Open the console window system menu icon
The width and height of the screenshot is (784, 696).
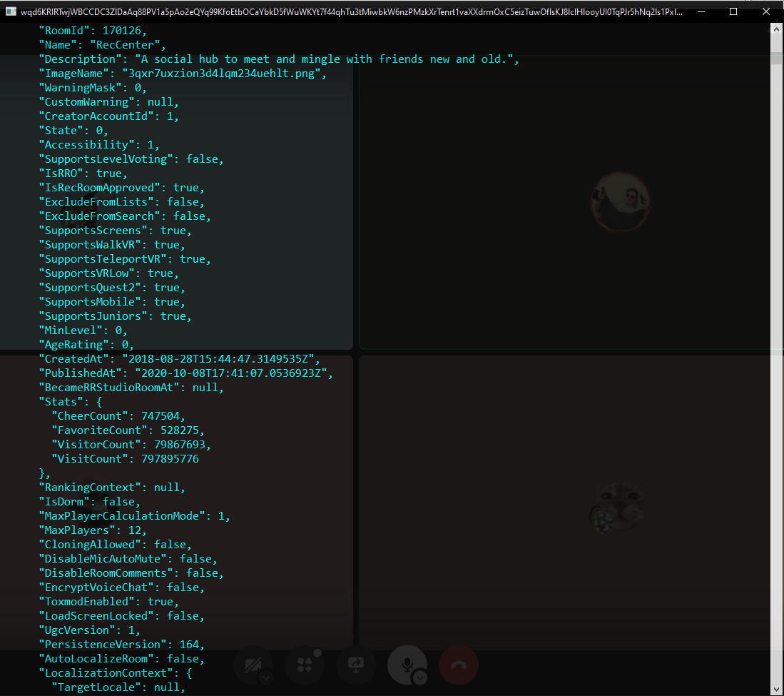(x=10, y=11)
